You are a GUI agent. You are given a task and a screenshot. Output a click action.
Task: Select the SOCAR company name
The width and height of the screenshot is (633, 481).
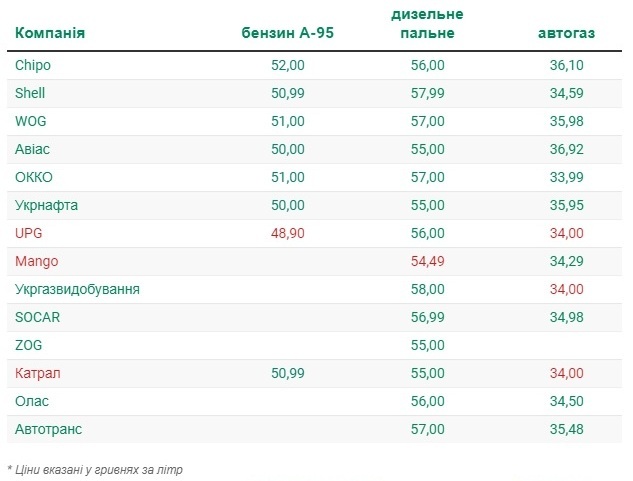tap(38, 317)
